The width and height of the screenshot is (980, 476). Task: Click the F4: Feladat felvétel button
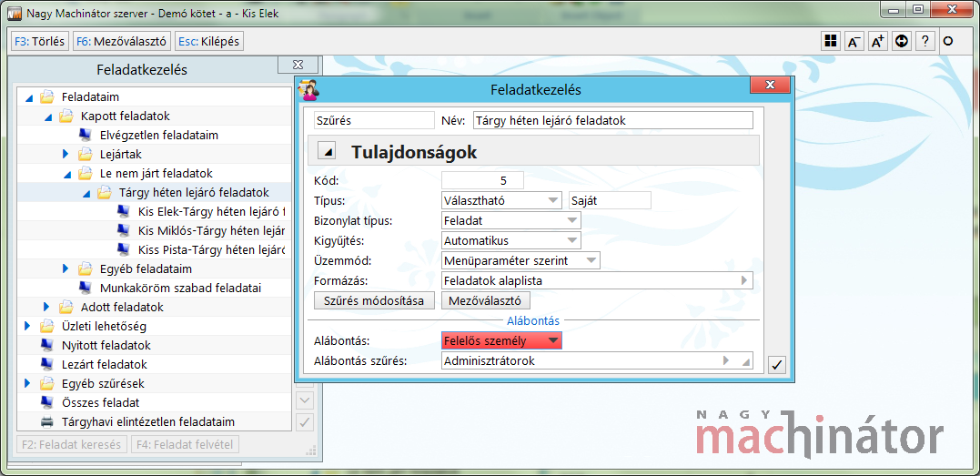185,445
